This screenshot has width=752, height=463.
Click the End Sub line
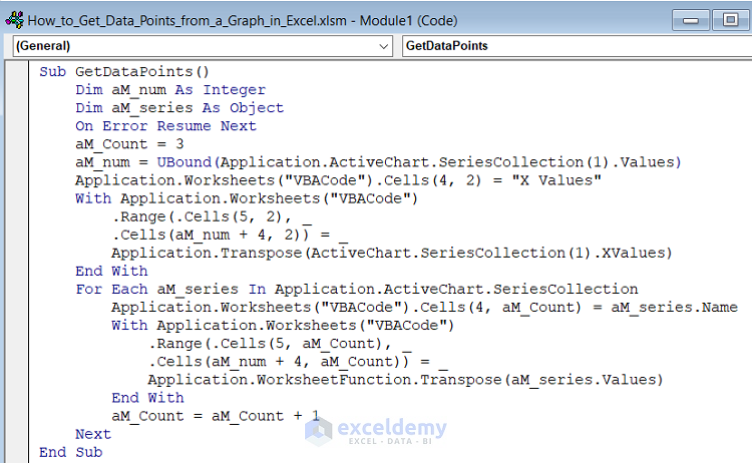(x=71, y=452)
